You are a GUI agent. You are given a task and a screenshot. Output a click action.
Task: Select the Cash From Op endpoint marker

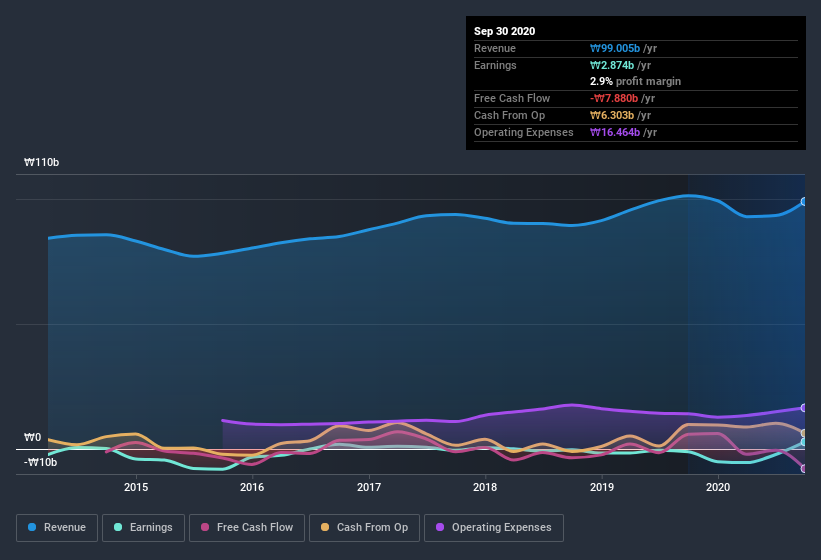click(x=804, y=433)
